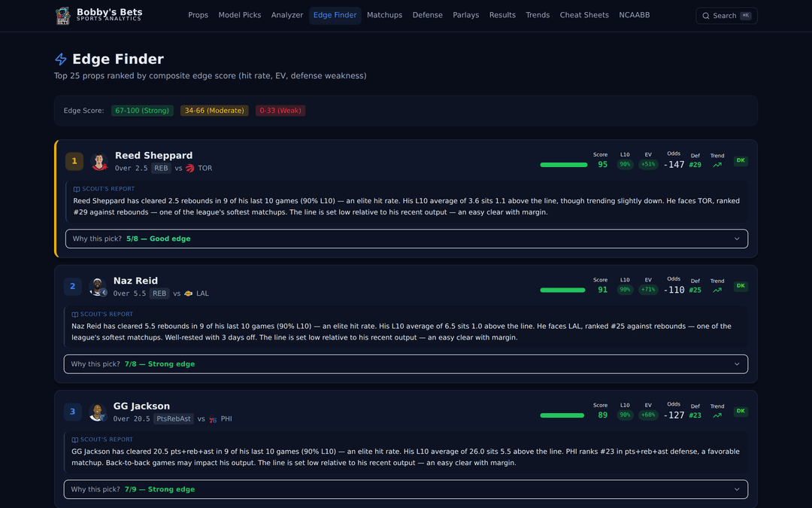Image resolution: width=812 pixels, height=508 pixels.
Task: Click the Scout's Report book icon for Reed Sheppard
Action: (77, 189)
